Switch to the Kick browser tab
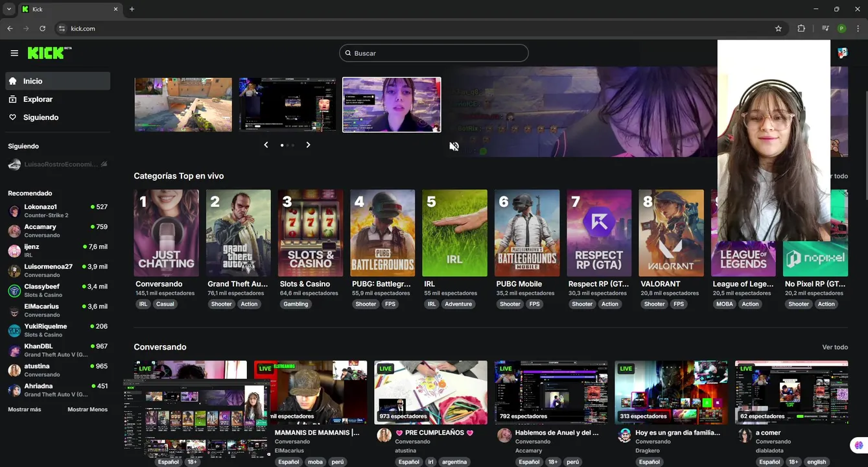 pos(70,9)
